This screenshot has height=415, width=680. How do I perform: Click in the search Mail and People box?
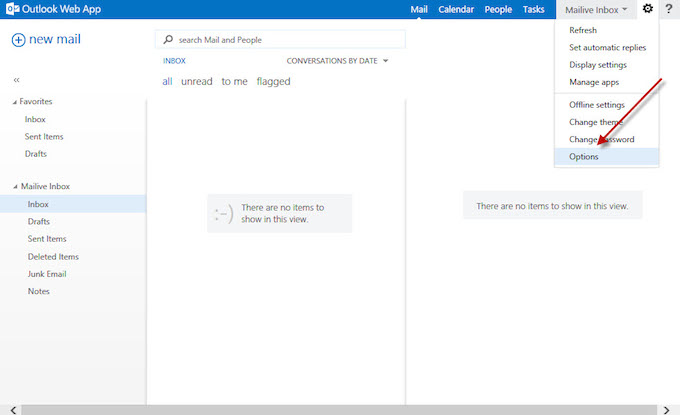280,39
